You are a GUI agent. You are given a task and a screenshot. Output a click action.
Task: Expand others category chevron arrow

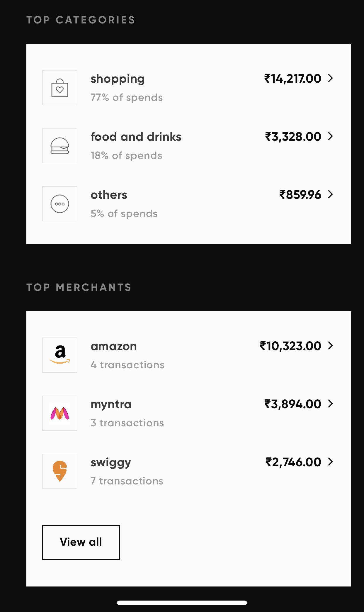(331, 194)
